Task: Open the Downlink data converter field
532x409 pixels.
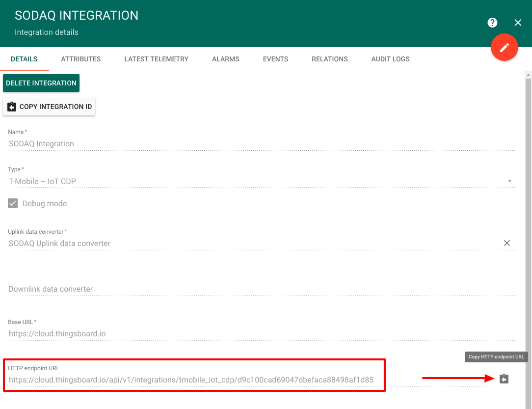Action: (245, 289)
